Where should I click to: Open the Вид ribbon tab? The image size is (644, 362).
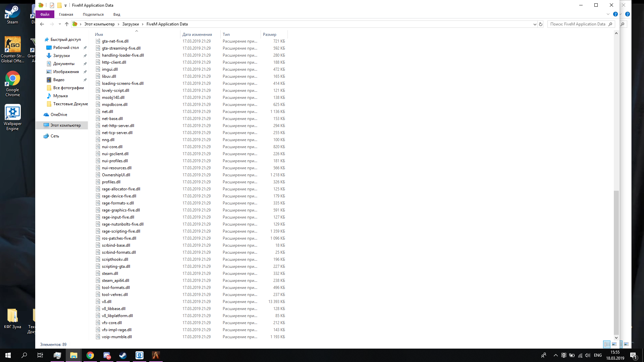coord(117,14)
